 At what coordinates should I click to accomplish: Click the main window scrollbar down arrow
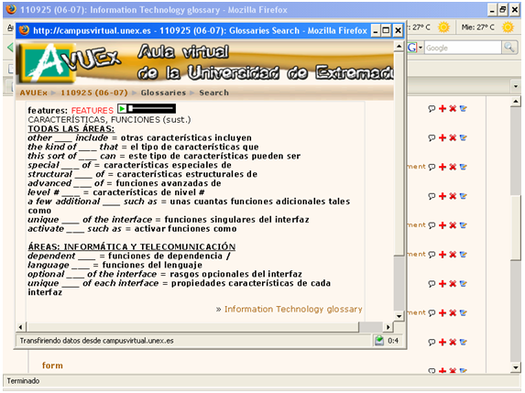coord(515,368)
